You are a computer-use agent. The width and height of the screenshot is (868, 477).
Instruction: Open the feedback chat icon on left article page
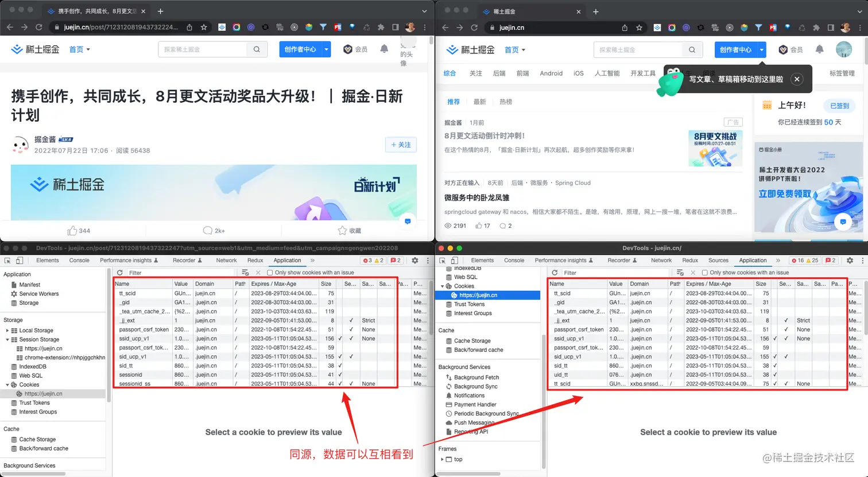click(408, 222)
